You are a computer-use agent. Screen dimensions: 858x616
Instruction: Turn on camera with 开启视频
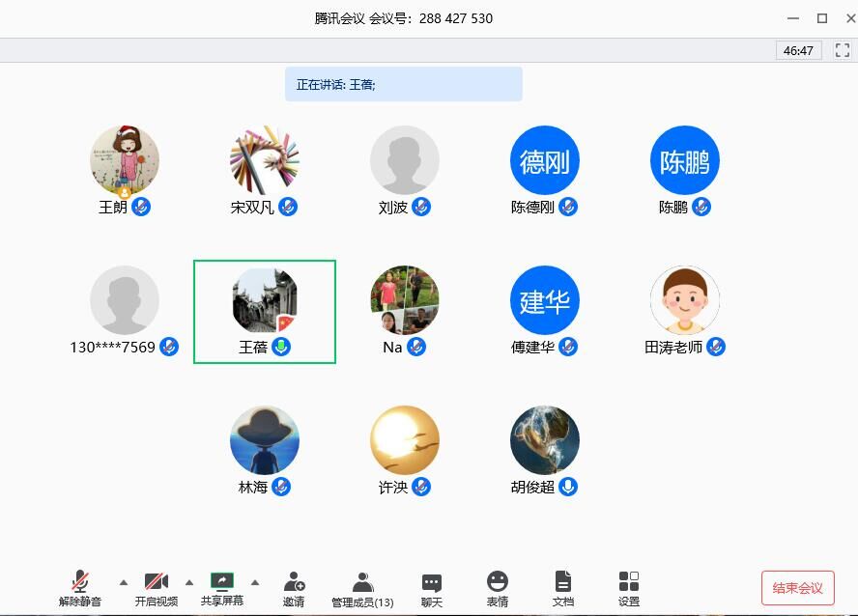coord(157,587)
